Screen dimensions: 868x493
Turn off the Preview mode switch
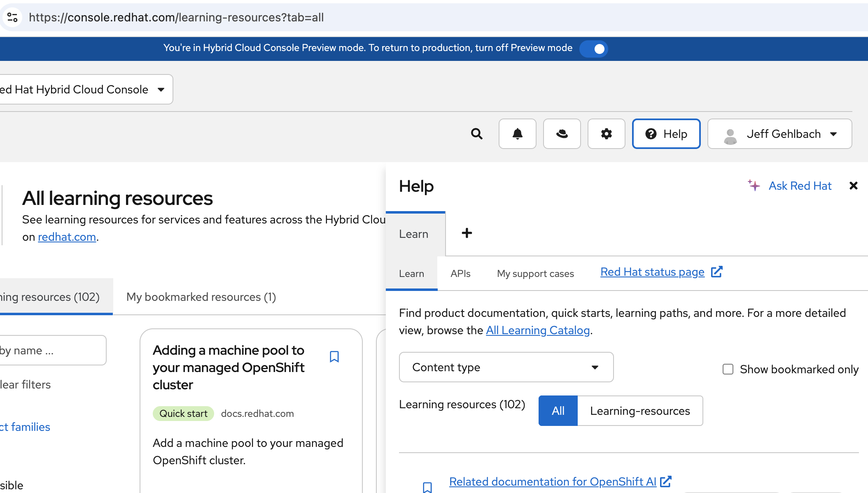pyautogui.click(x=593, y=49)
